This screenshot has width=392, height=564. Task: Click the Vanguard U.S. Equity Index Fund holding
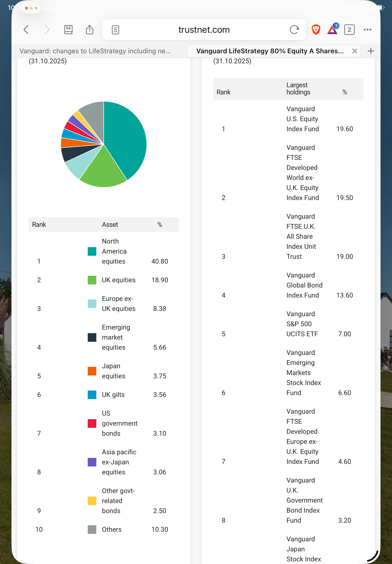[x=302, y=119]
